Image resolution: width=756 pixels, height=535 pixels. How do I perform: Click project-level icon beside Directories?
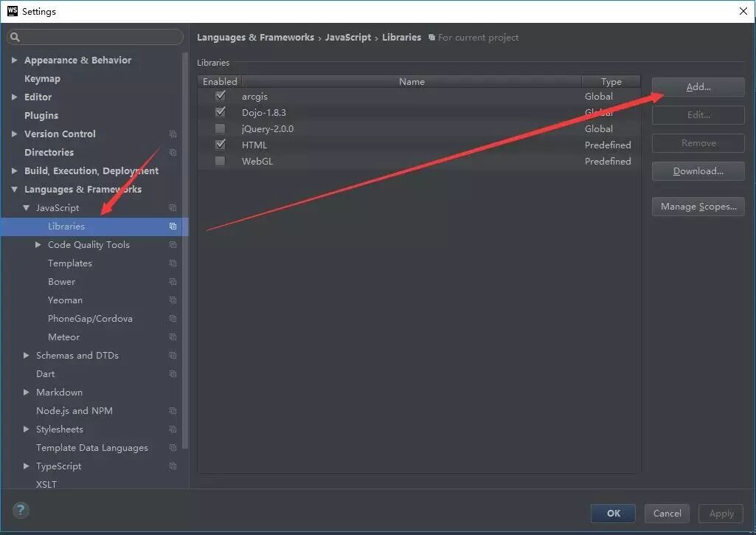point(173,153)
